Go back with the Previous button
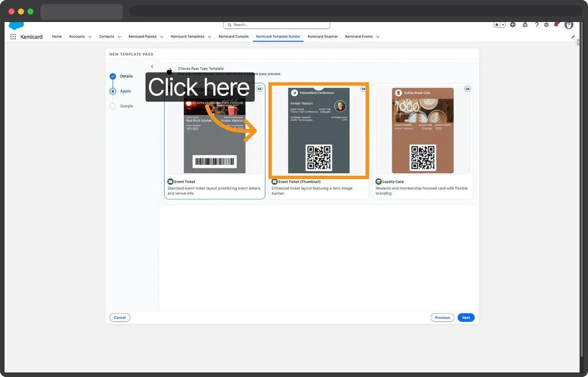 [442, 318]
